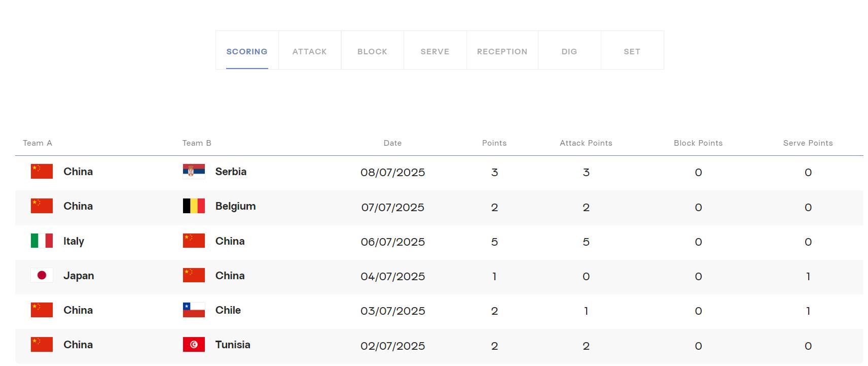Click the Japan flag icon

coord(42,275)
